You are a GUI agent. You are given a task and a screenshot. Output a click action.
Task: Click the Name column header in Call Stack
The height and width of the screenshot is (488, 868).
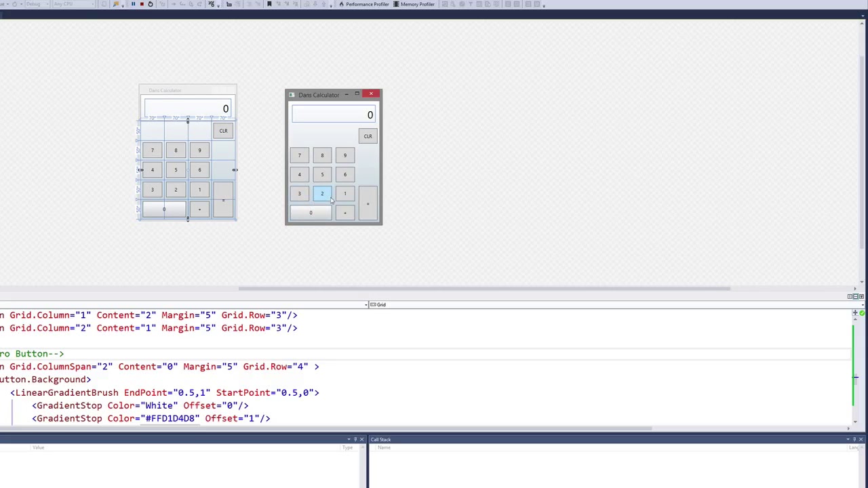[384, 447]
